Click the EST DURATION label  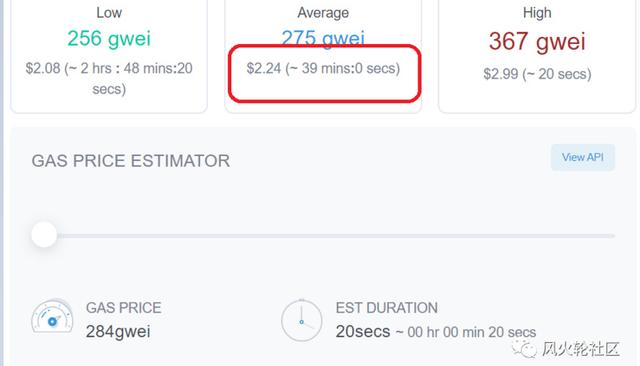387,308
